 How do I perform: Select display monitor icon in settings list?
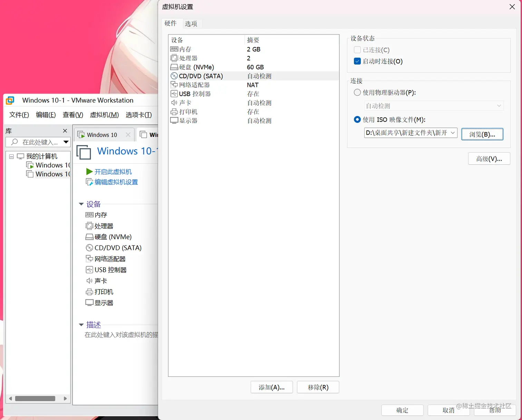pos(174,121)
